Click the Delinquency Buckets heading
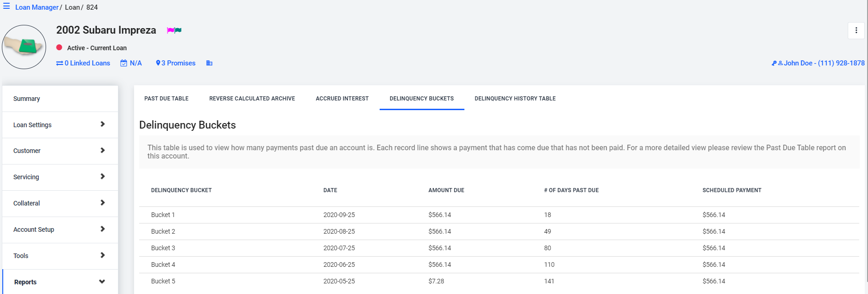Image resolution: width=868 pixels, height=294 pixels. [188, 125]
